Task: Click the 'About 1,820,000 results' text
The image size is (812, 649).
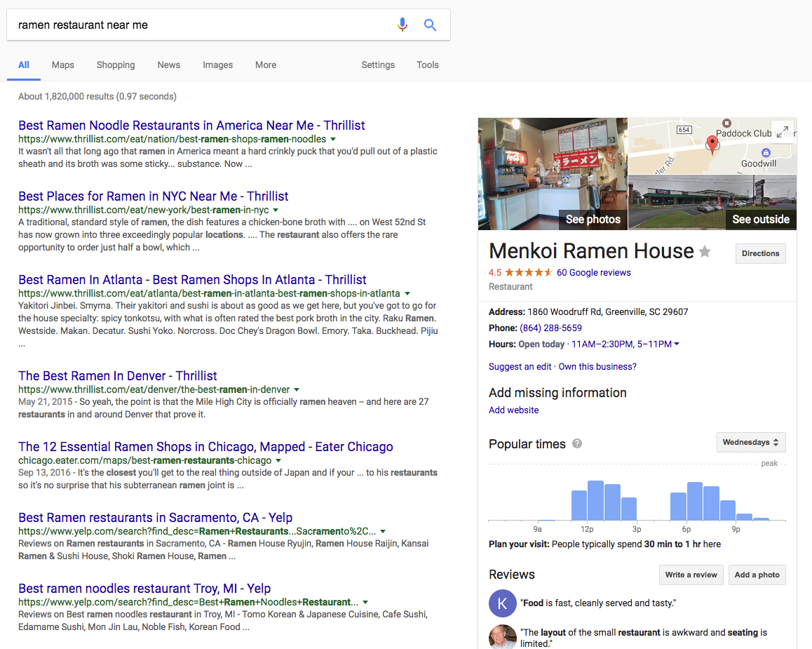Action: (97, 96)
